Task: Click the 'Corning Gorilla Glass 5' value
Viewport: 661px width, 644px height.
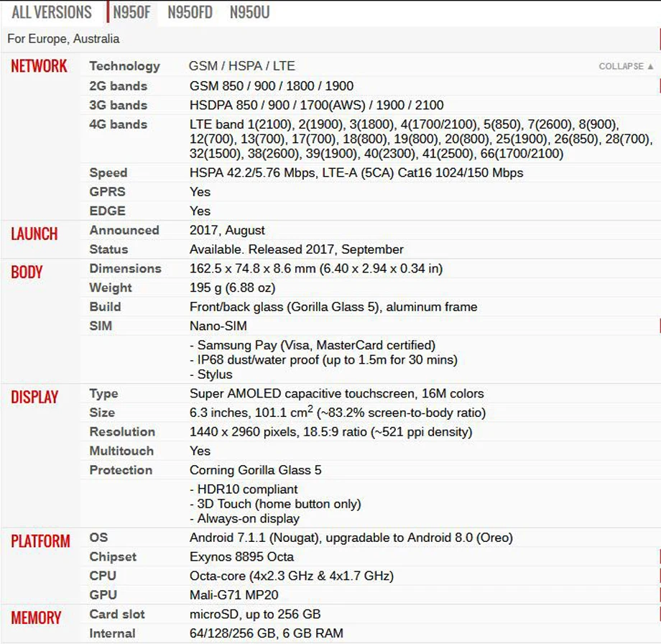Action: pos(256,470)
